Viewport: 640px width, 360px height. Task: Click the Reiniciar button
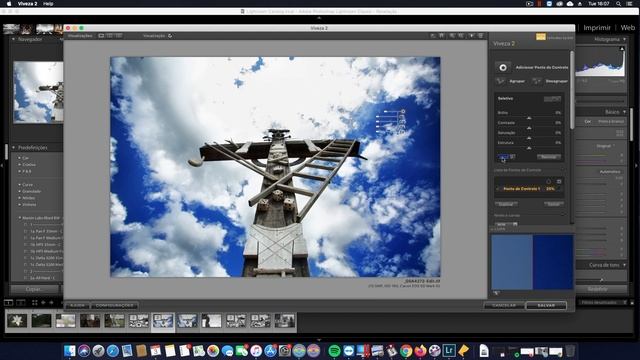point(549,157)
